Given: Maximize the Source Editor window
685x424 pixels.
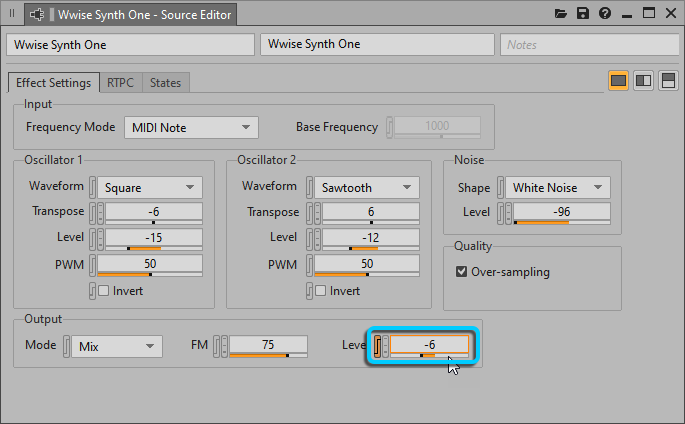Looking at the screenshot, I should tap(649, 14).
